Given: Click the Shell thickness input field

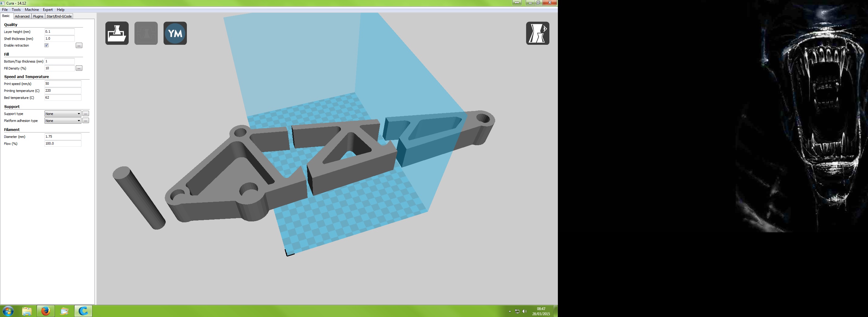Looking at the screenshot, I should (59, 38).
